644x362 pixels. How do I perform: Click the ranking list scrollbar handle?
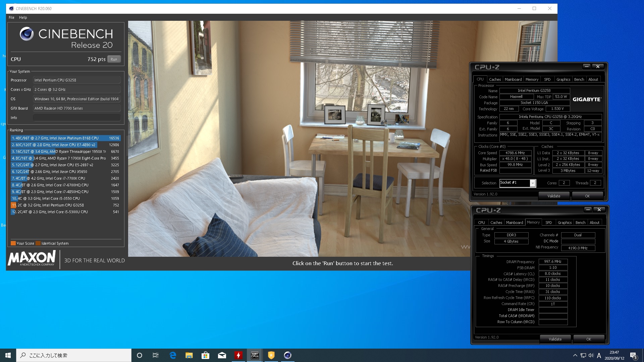127,145
